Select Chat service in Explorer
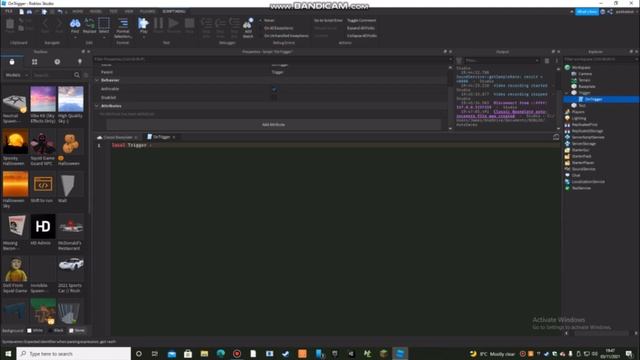 tap(576, 175)
